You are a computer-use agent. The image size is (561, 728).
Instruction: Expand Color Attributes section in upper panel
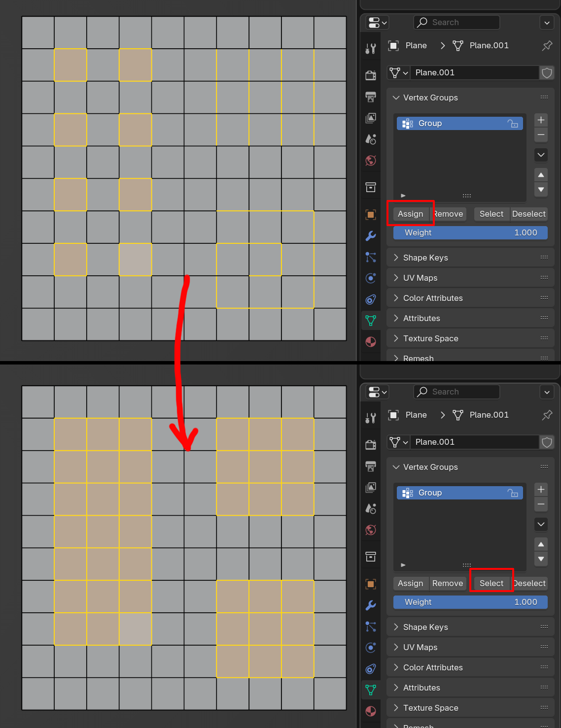(396, 298)
